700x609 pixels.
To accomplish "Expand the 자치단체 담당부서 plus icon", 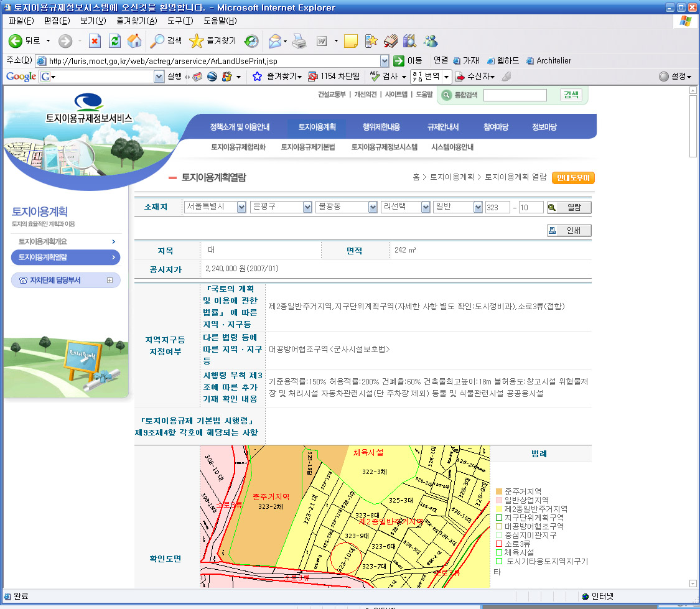I will click(x=110, y=281).
